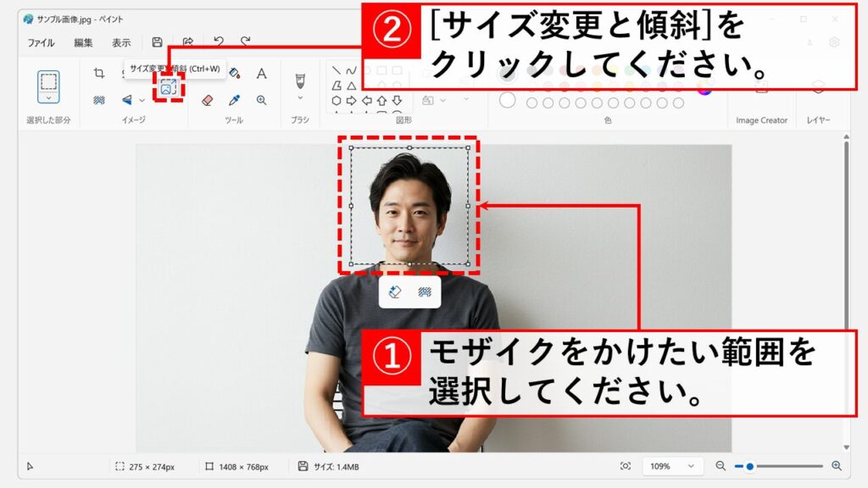Open the ファイル menu
Screen dimensions: 868x488
pos(41,42)
